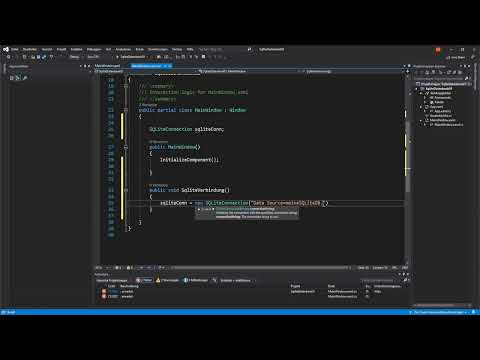Image resolution: width=480 pixels, height=360 pixels.
Task: Collapse the MainWindow class code block
Action: pyautogui.click(x=126, y=110)
